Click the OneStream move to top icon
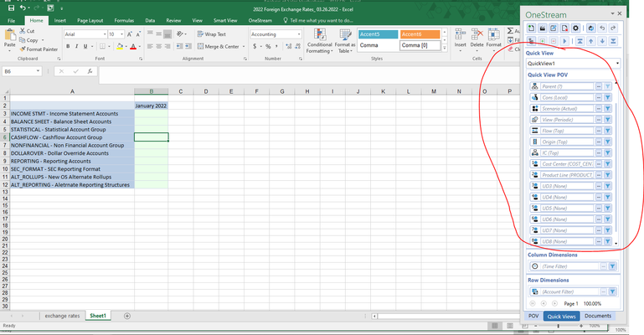Screen dimensions: 644x335 [x=580, y=41]
